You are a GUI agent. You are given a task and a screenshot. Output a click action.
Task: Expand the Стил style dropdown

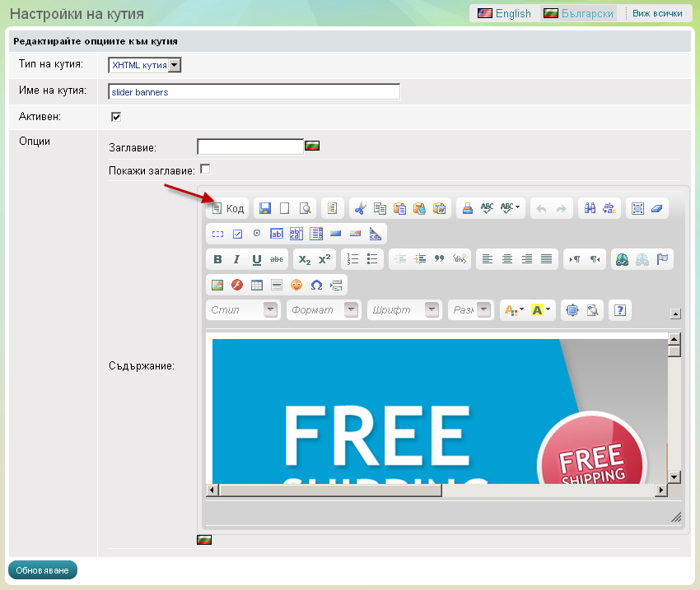coord(270,310)
